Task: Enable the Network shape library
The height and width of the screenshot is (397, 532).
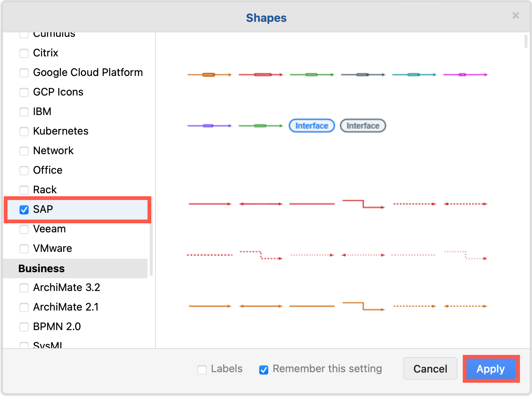Action: (x=24, y=151)
